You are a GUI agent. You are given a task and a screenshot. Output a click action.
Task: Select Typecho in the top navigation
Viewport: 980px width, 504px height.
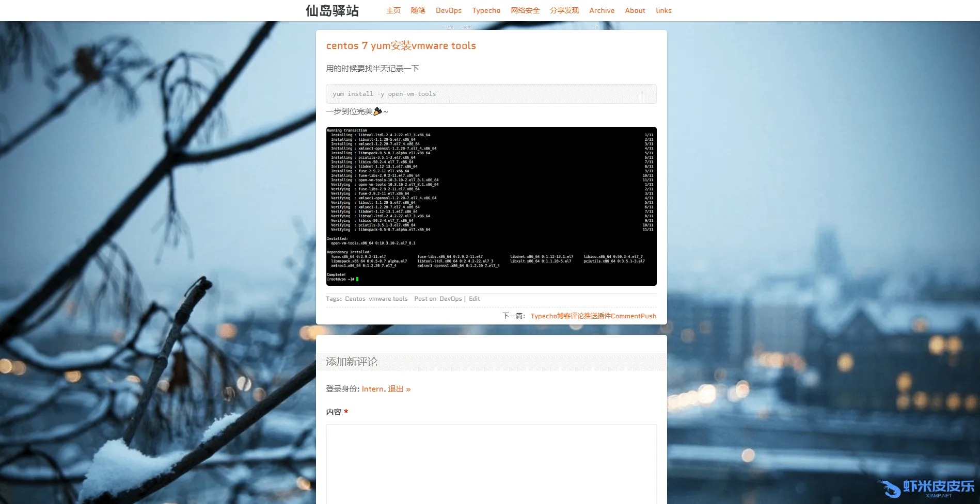(486, 10)
